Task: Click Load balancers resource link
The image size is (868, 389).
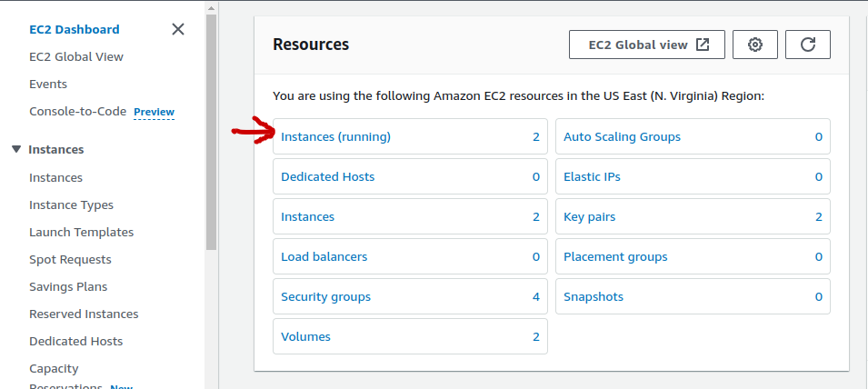Action: pyautogui.click(x=324, y=256)
